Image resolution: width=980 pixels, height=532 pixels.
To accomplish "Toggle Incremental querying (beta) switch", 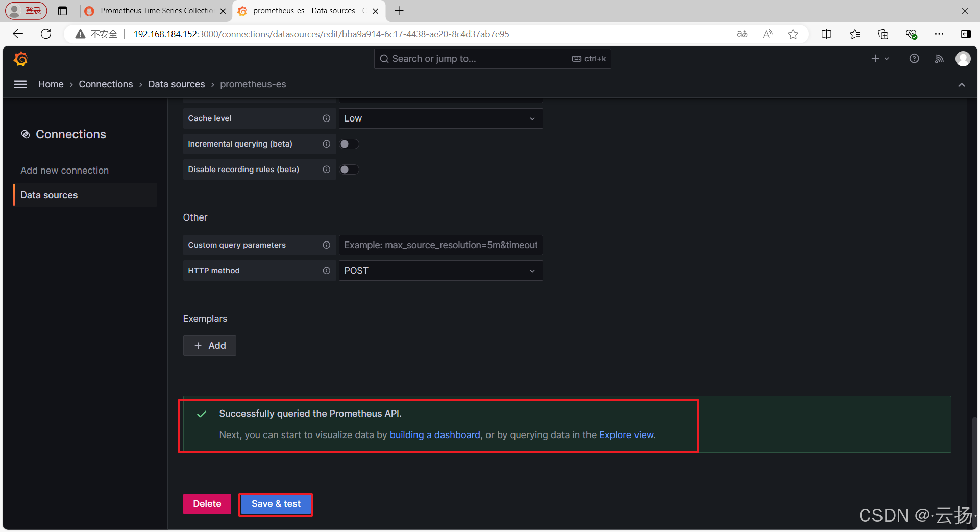I will tap(350, 144).
